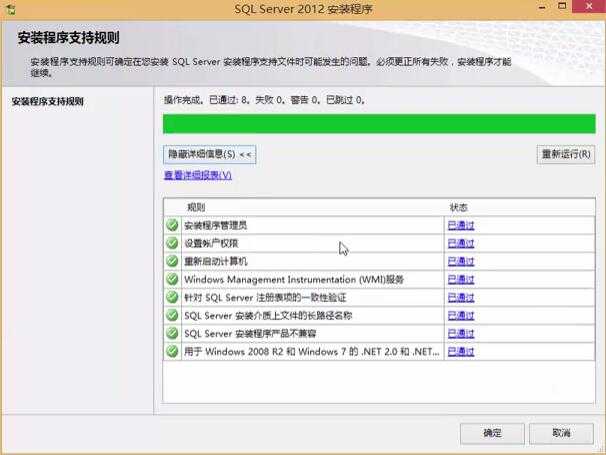The image size is (606, 455).
Task: Open 已通过 status link for 安装程序管理员
Action: (x=461, y=225)
